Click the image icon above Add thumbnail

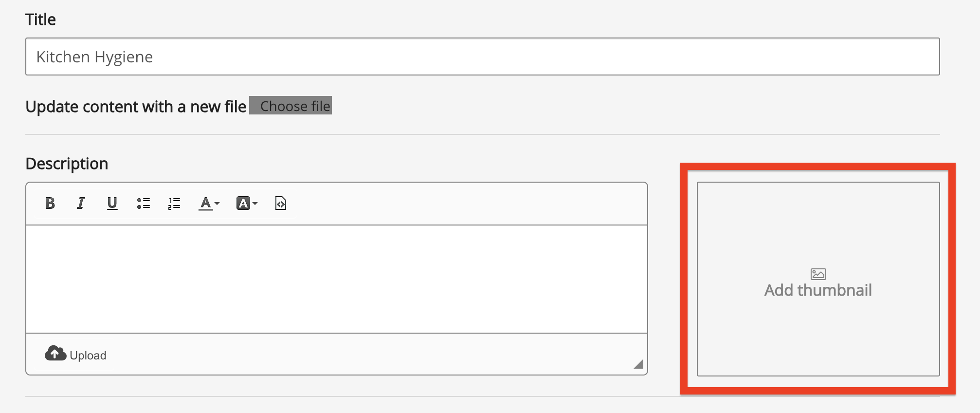tap(818, 274)
